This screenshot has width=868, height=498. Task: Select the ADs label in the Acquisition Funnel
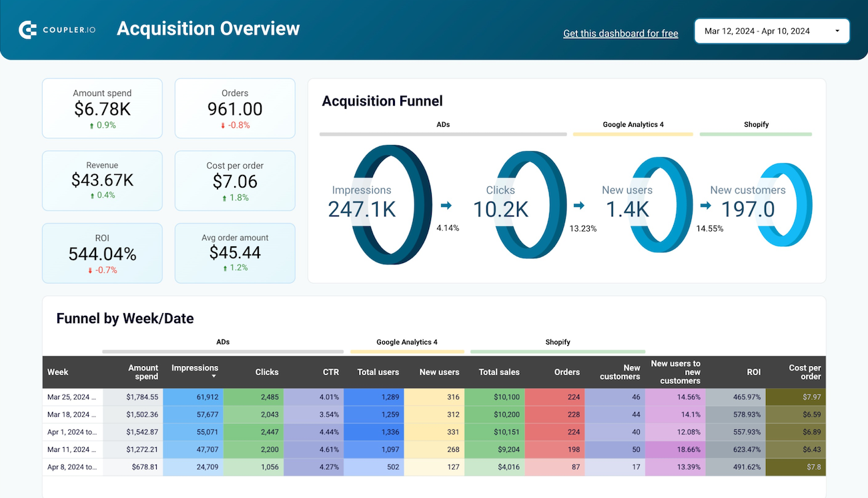coord(443,124)
